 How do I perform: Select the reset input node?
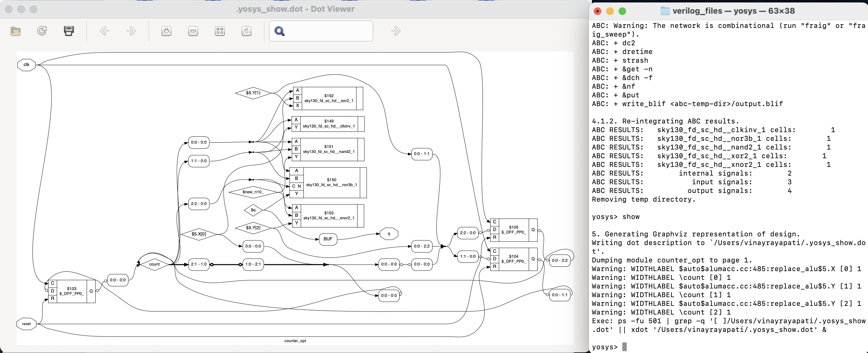point(26,324)
